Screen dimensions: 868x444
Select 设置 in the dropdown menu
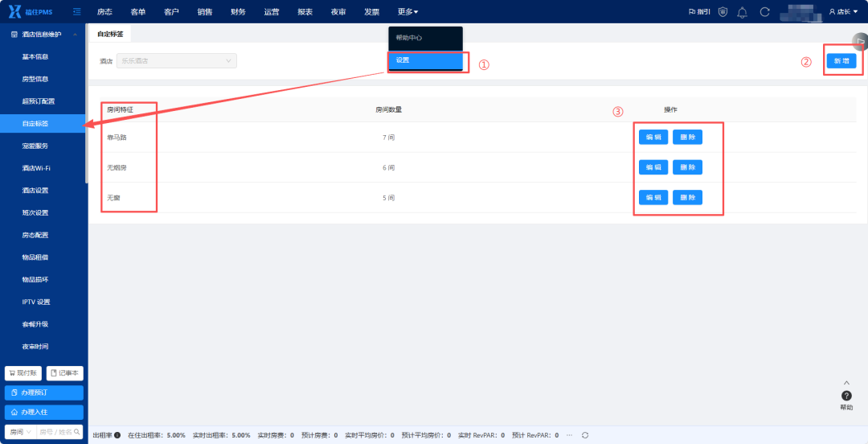[x=425, y=60]
